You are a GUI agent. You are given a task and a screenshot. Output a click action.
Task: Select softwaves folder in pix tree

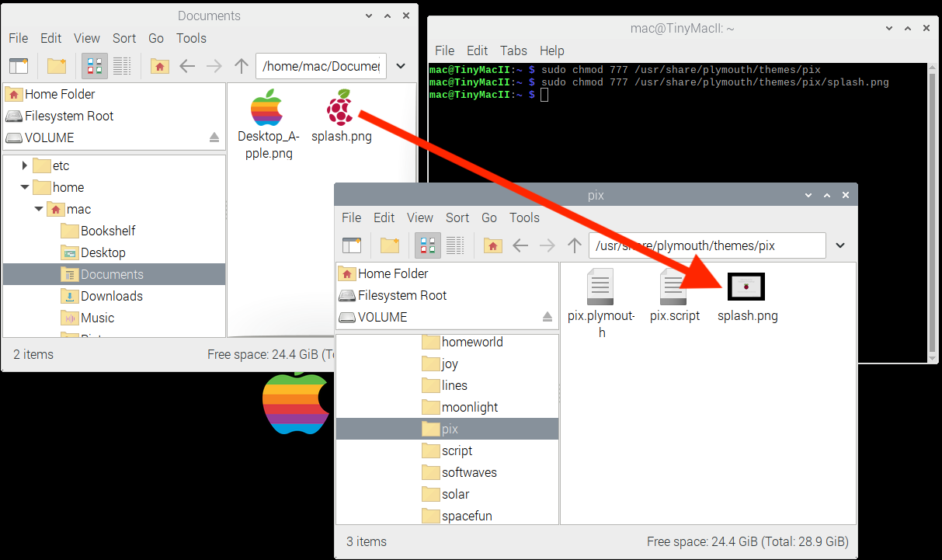[459, 472]
